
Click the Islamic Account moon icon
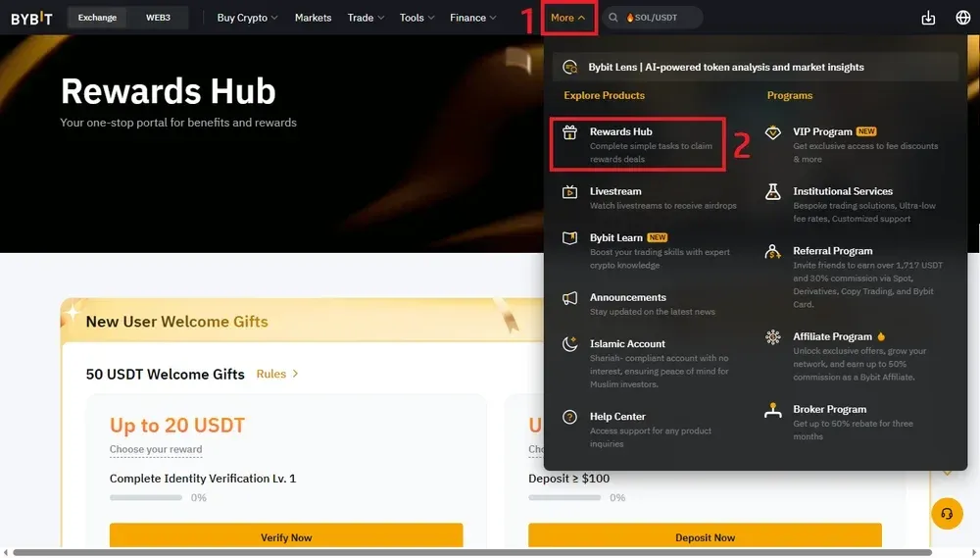[x=569, y=344]
